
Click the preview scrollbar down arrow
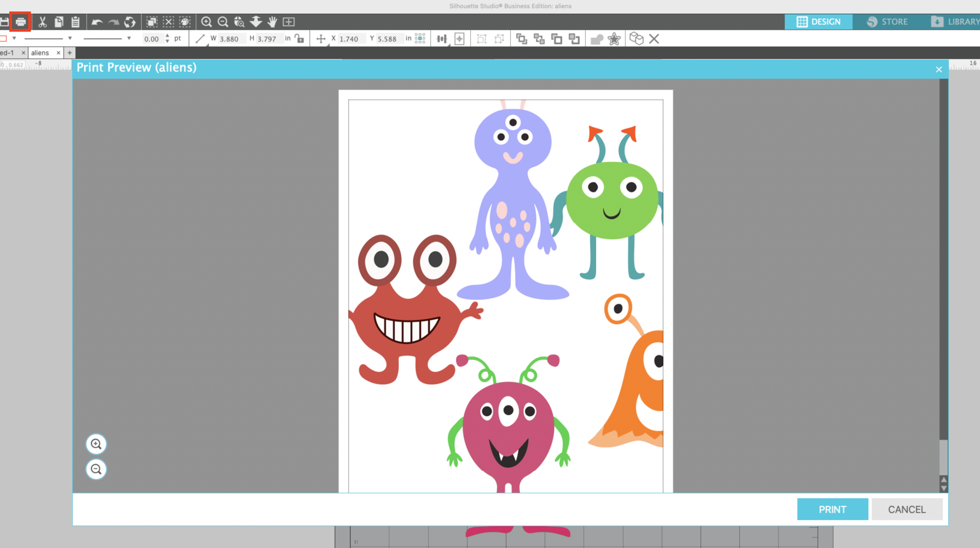943,488
